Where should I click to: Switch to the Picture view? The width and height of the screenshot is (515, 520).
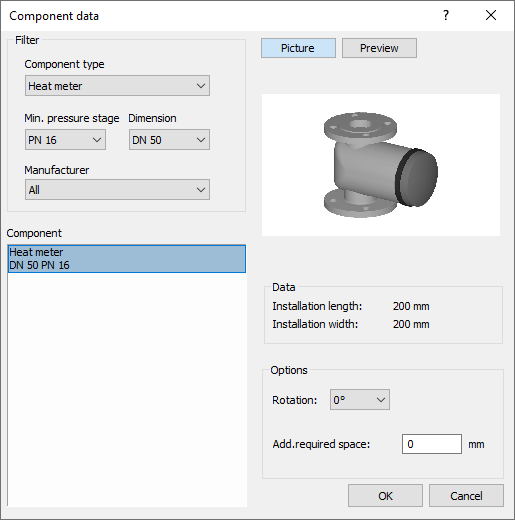point(298,48)
